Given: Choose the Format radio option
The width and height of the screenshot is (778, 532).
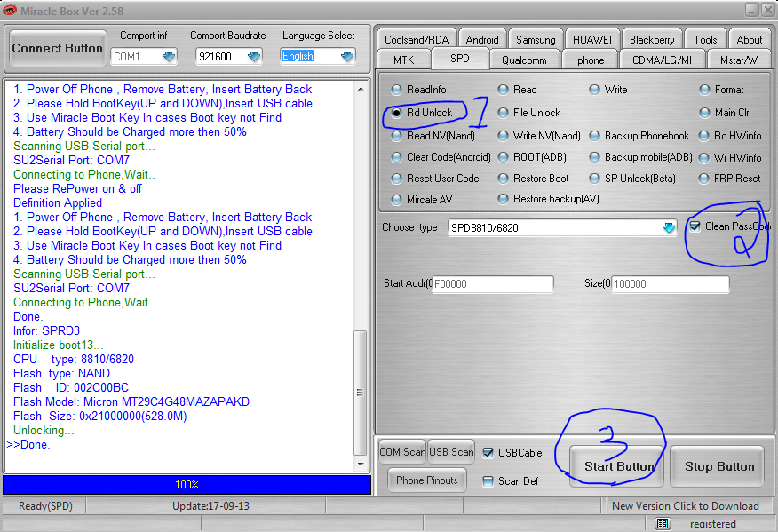Looking at the screenshot, I should pyautogui.click(x=704, y=90).
